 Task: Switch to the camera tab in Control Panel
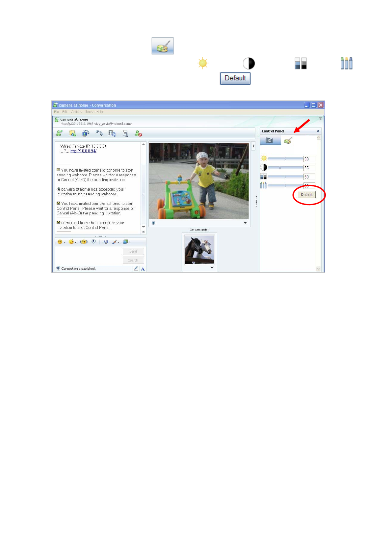click(x=270, y=140)
